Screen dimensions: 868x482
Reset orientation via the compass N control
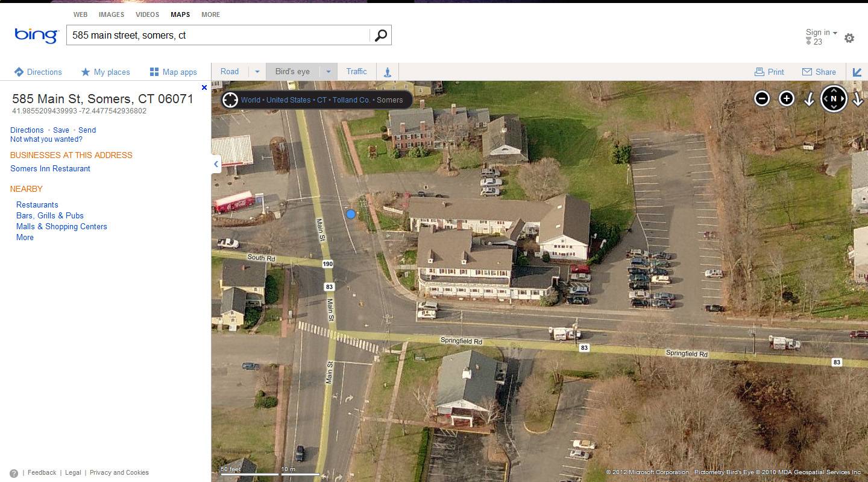[834, 98]
